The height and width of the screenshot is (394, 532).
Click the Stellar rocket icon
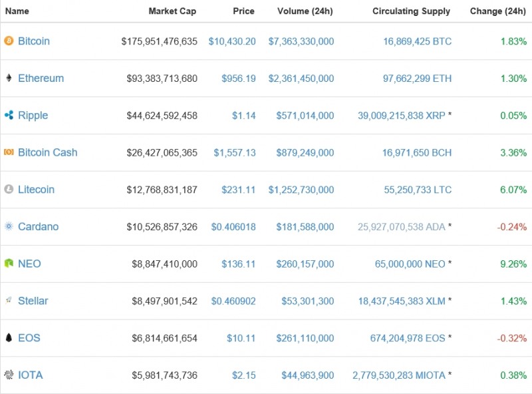click(9, 301)
